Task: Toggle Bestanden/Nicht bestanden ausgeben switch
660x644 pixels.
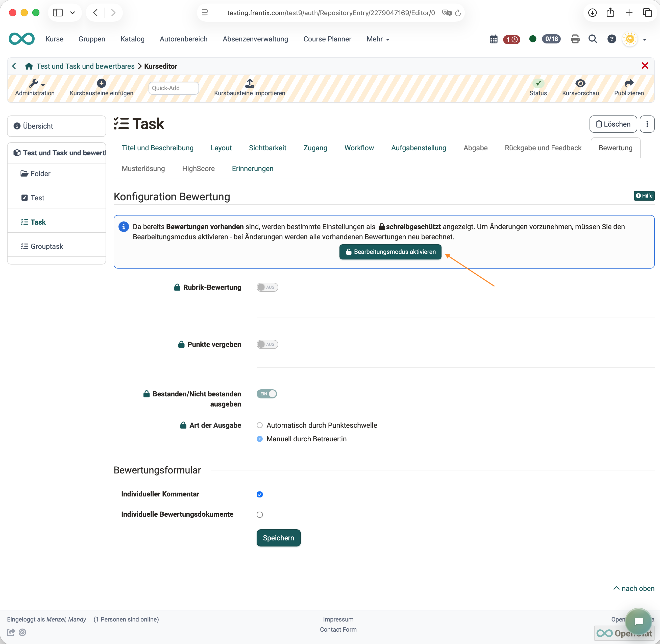Action: click(x=267, y=394)
